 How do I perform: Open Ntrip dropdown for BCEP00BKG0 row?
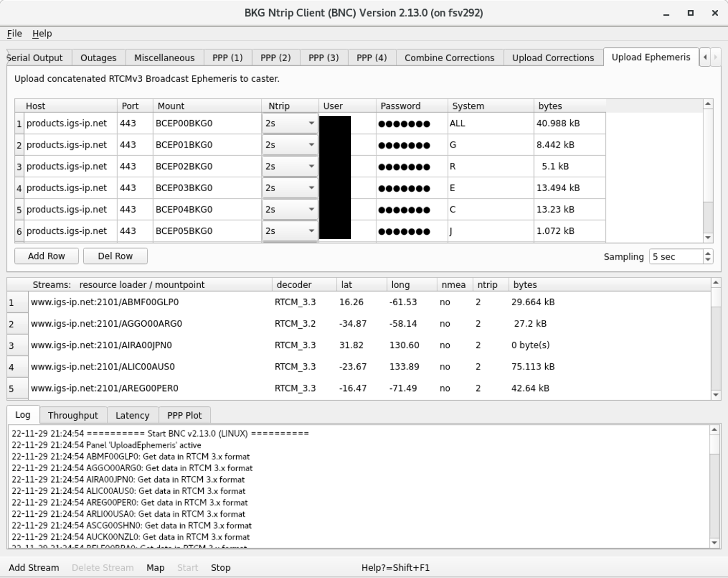[x=290, y=123]
